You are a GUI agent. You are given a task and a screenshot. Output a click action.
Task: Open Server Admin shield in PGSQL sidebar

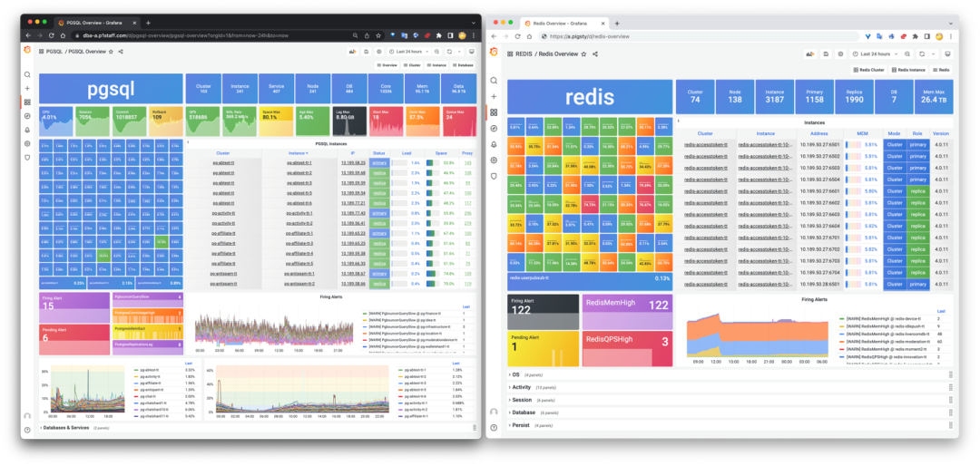coord(27,158)
